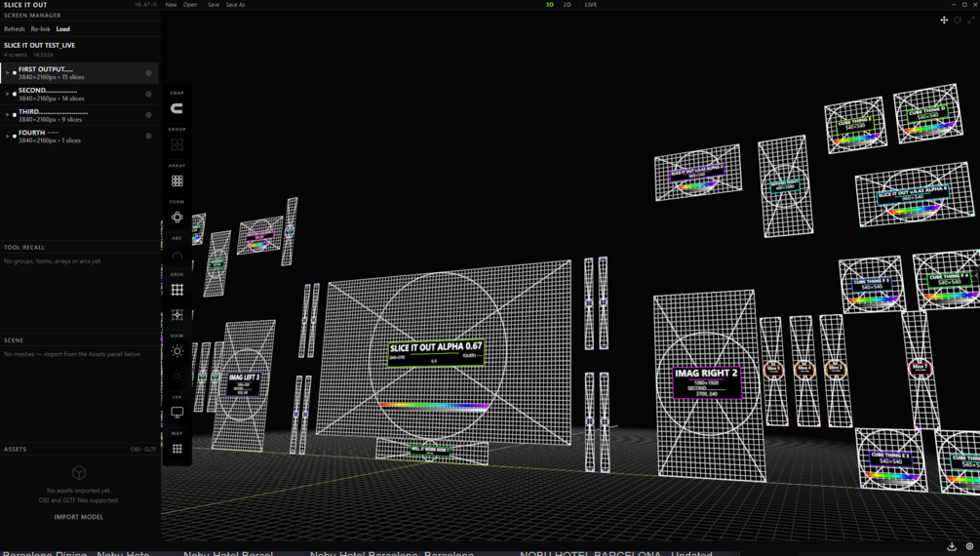Image resolution: width=980 pixels, height=556 pixels.
Task: Click the bright sun View icon
Action: (176, 351)
